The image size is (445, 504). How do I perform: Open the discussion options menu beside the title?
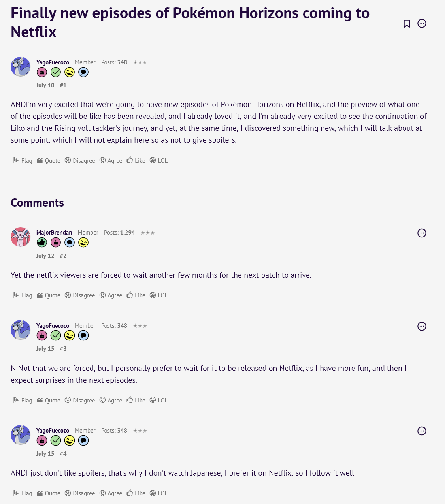(422, 24)
